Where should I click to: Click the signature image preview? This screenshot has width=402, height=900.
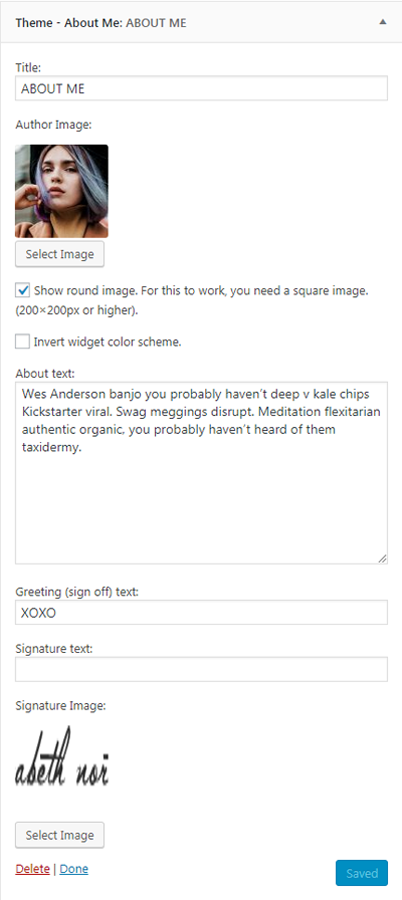point(61,757)
